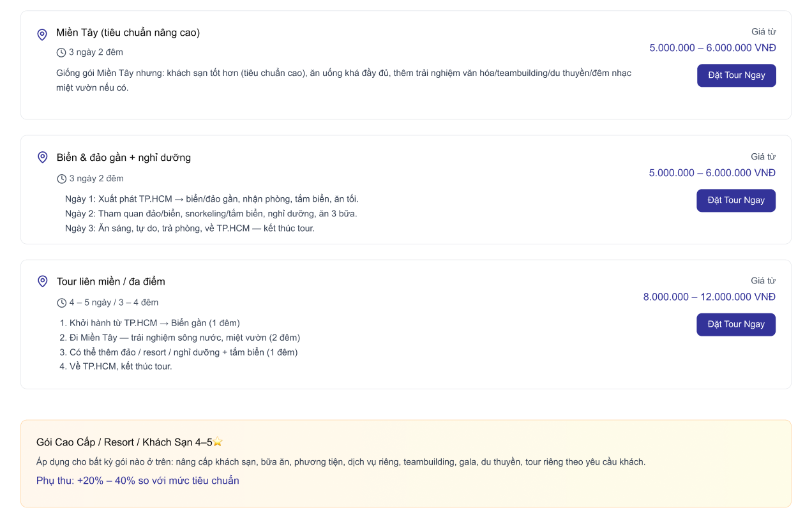Click the map pin beside Tour liên miền
Image resolution: width=812 pixels, height=517 pixels.
[43, 281]
